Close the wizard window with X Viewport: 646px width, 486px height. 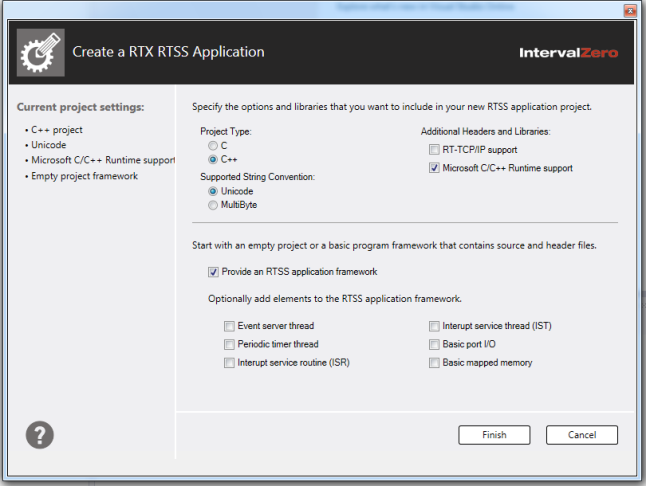pyautogui.click(x=630, y=11)
